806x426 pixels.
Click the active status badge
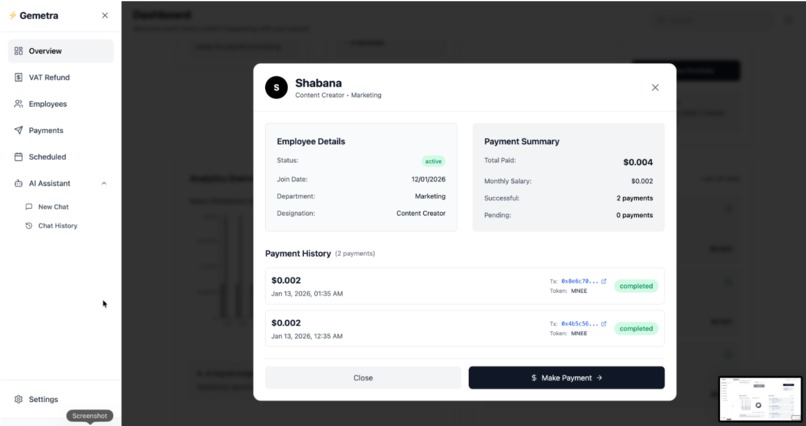pyautogui.click(x=433, y=161)
